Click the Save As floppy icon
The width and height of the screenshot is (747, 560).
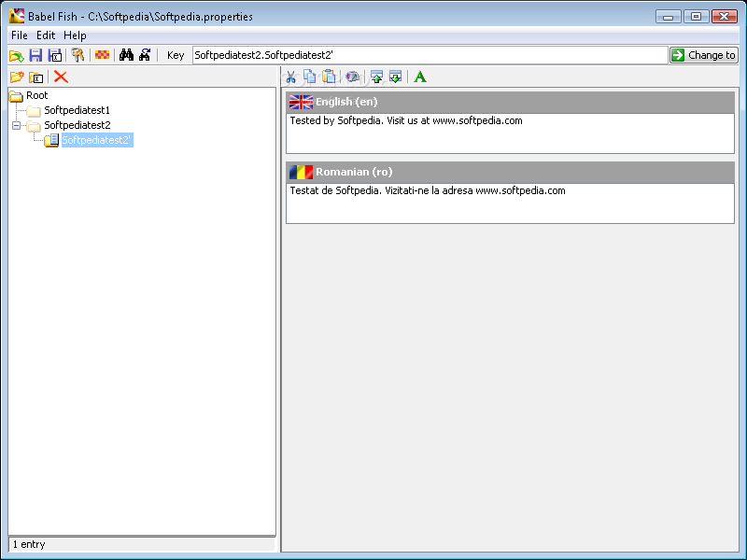click(55, 55)
